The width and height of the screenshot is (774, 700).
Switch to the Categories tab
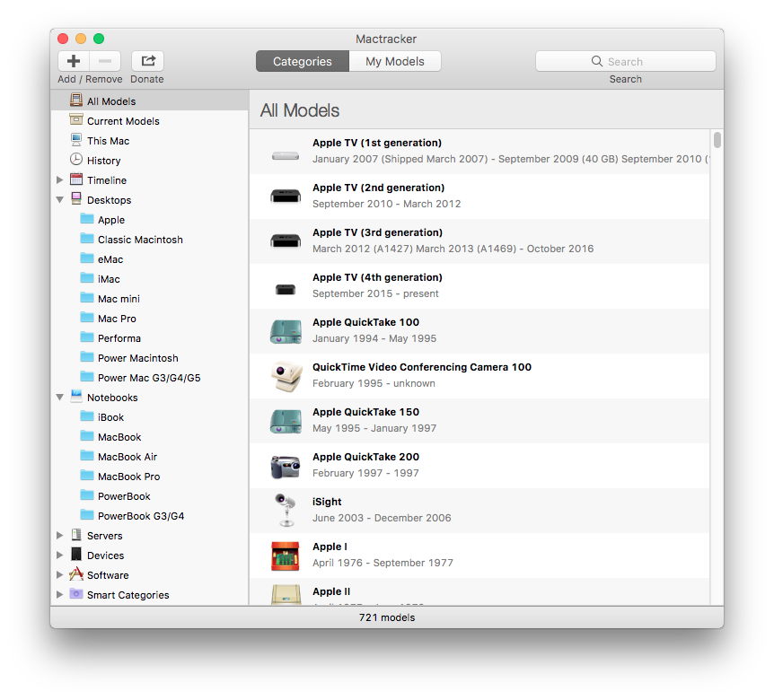tap(302, 61)
